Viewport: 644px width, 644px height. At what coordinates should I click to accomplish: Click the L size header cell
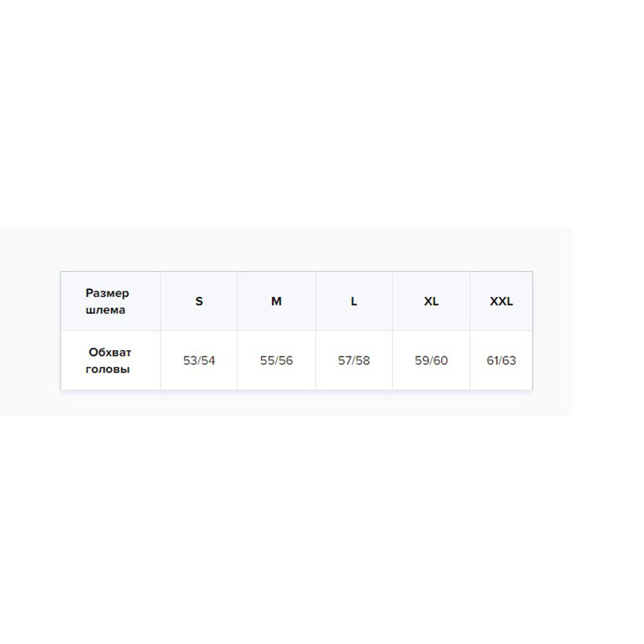(x=353, y=301)
